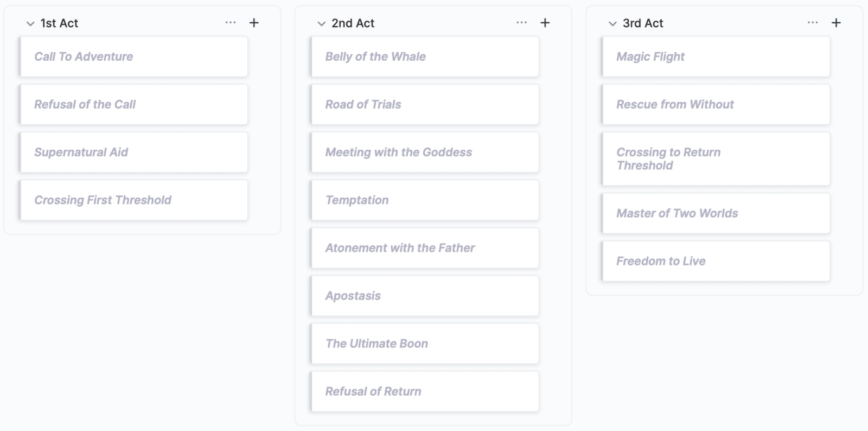Select the Belly of the Whale card
The width and height of the screenshot is (868, 431).
tap(424, 56)
